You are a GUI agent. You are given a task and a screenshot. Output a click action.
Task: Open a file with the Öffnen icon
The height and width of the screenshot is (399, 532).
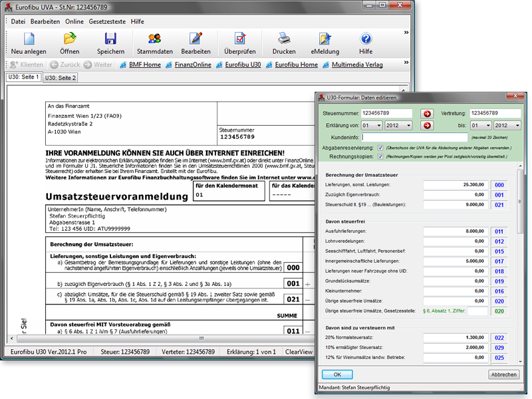(70, 39)
